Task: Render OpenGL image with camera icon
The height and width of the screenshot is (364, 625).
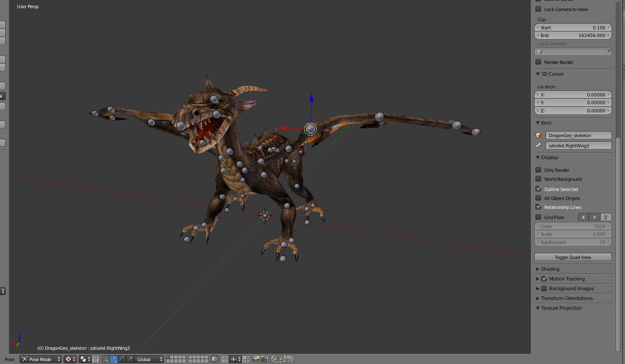Action: pyautogui.click(x=256, y=359)
